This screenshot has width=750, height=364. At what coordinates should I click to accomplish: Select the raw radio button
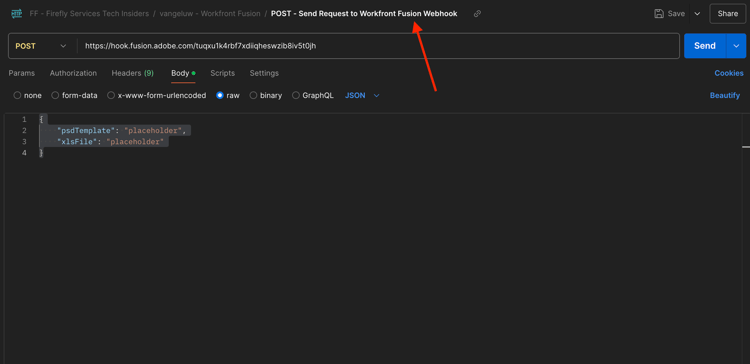coord(220,95)
